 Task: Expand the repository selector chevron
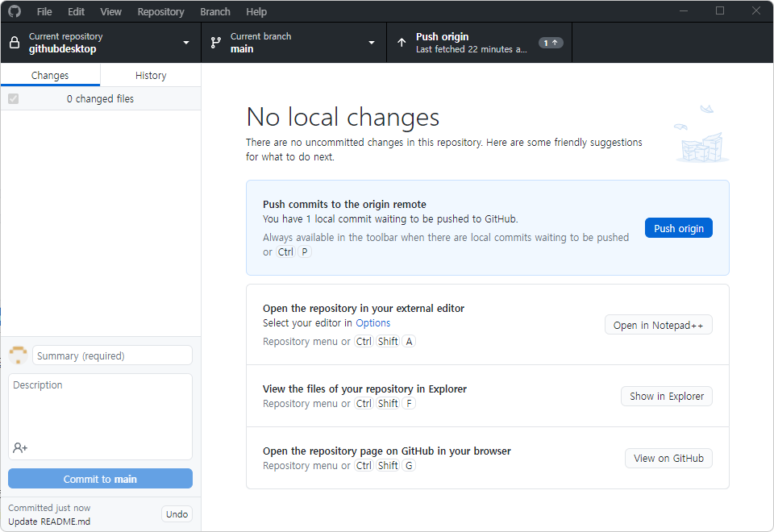click(185, 42)
